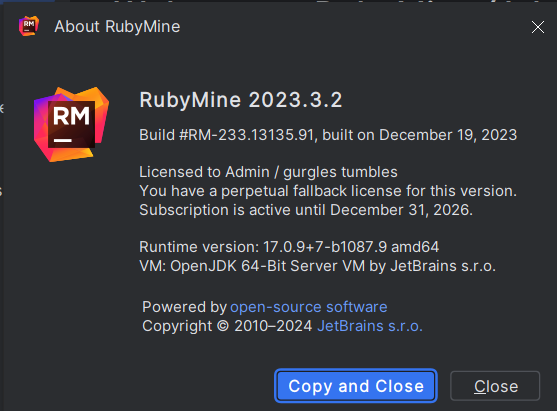557x411 pixels.
Task: Click the Powered by label
Action: [184, 307]
